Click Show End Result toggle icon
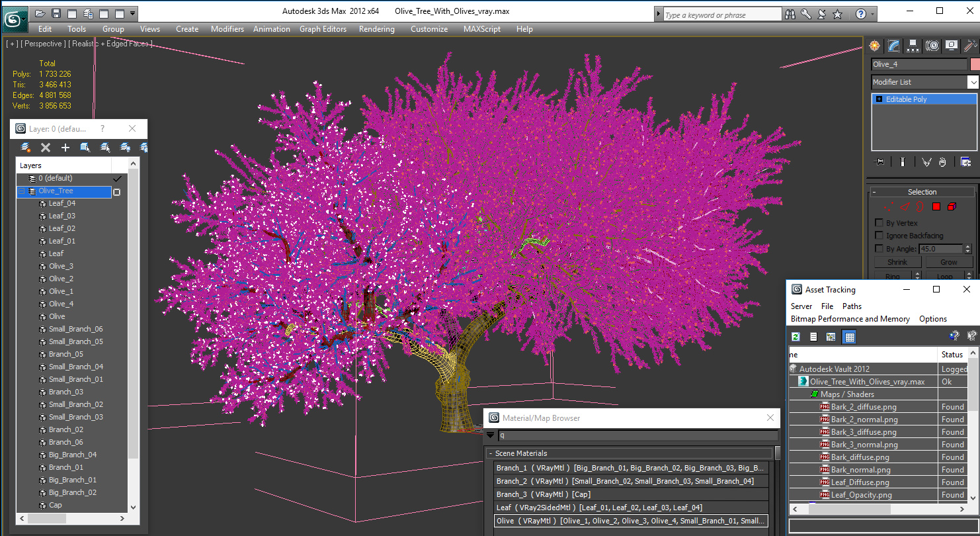The image size is (980, 536). pyautogui.click(x=902, y=162)
